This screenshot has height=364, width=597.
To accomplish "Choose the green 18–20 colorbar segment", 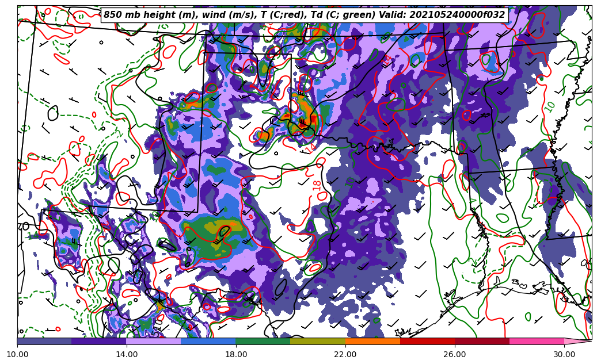I will 263,341.
